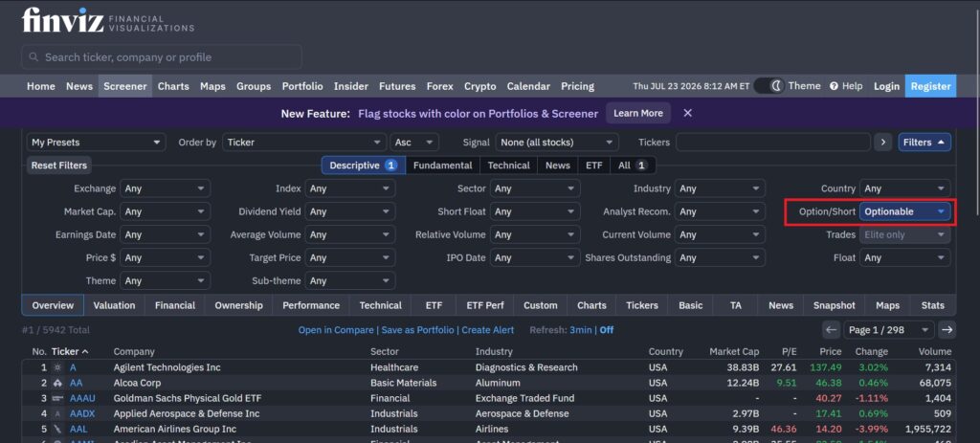Sort by Ticker column header

70,351
